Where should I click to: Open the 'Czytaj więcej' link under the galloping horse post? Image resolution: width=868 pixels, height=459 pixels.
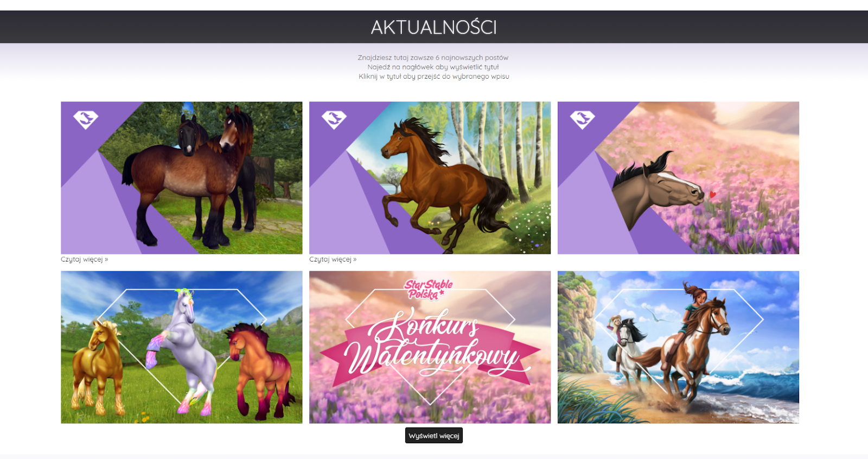coord(333,259)
